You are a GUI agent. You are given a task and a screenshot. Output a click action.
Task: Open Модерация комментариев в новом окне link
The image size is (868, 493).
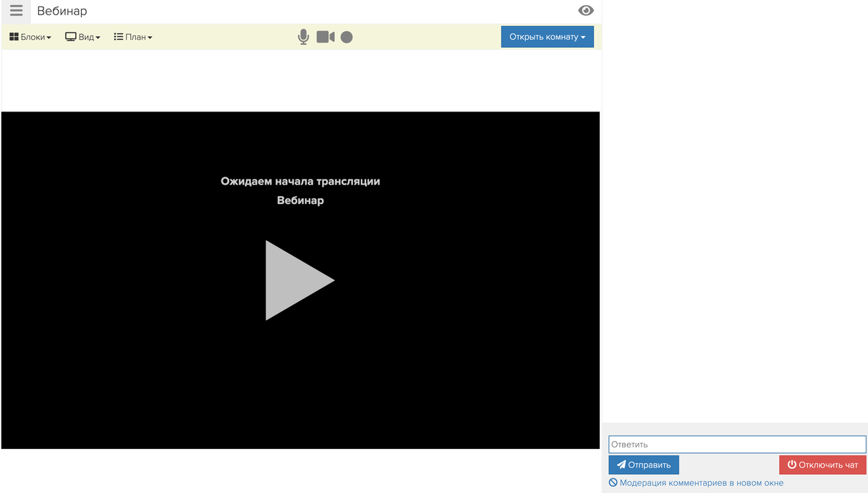pyautogui.click(x=696, y=483)
